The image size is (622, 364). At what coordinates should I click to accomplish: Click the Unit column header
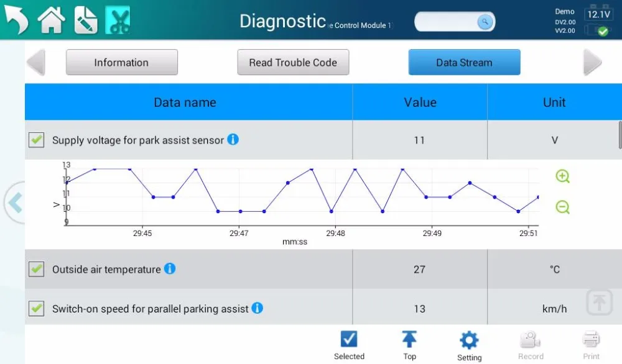pos(555,102)
